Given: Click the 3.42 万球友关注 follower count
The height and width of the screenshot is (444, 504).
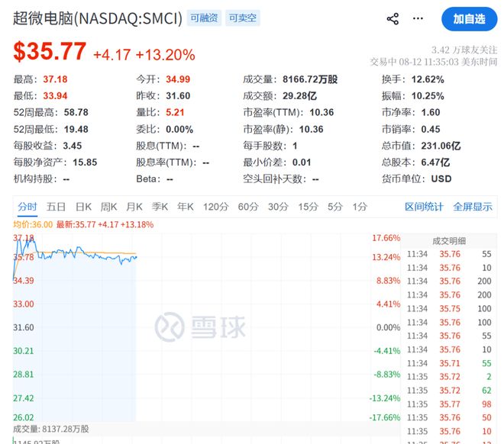Looking at the screenshot, I should click(x=464, y=50).
